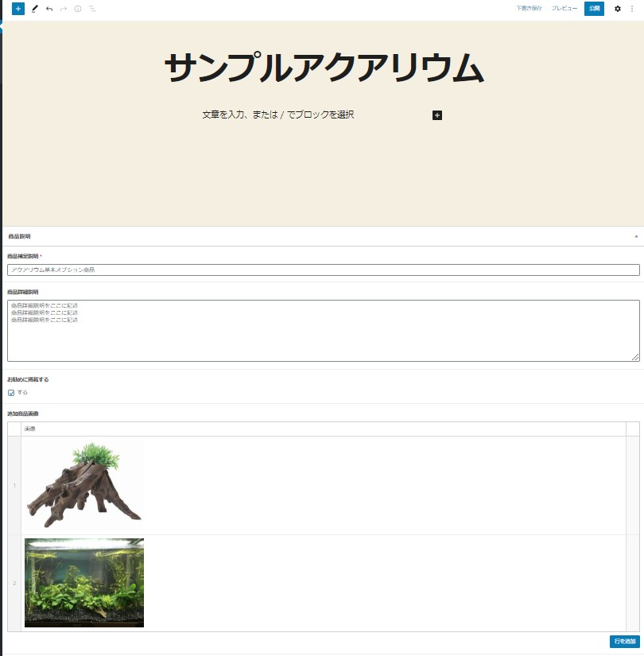Open the プレビュー preview
The width and height of the screenshot is (644, 656).
[x=564, y=9]
